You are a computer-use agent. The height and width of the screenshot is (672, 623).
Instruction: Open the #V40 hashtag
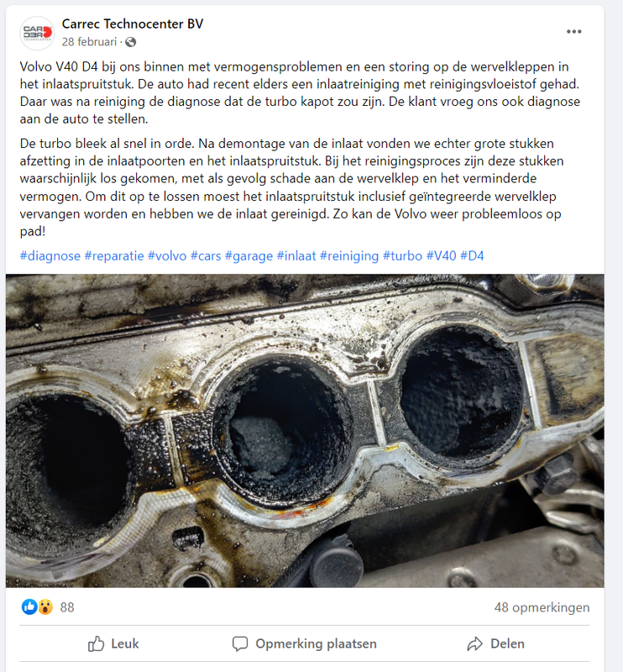coord(442,256)
